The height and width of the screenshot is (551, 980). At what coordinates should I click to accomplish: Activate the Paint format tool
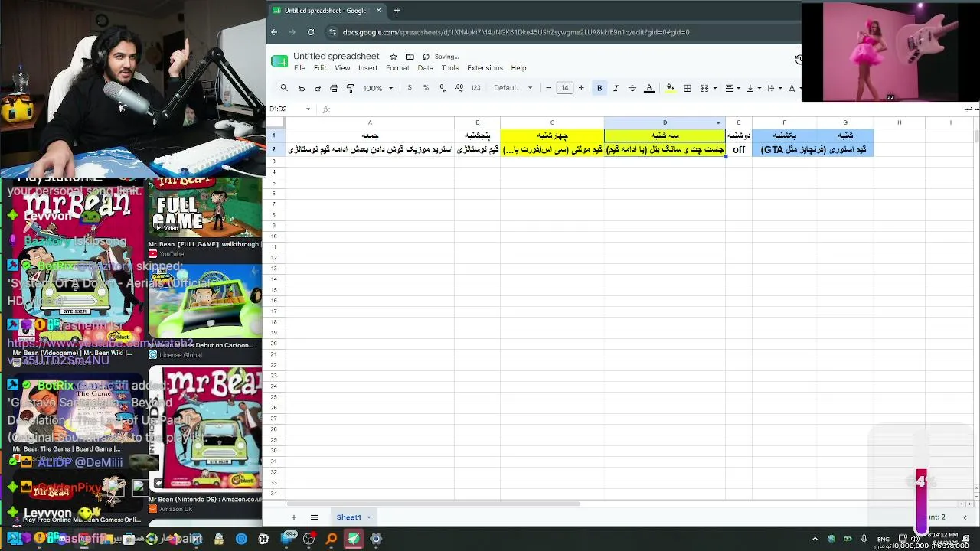[x=350, y=88]
